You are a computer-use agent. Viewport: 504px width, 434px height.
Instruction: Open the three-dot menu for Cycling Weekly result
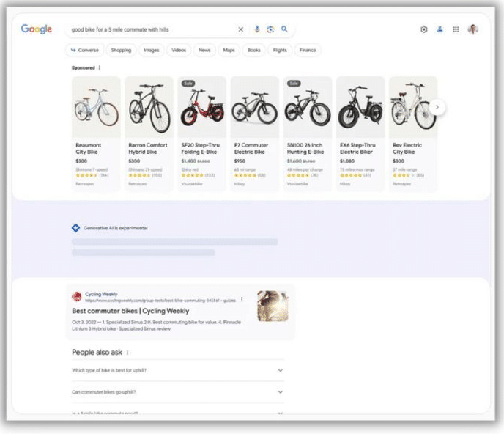[242, 300]
